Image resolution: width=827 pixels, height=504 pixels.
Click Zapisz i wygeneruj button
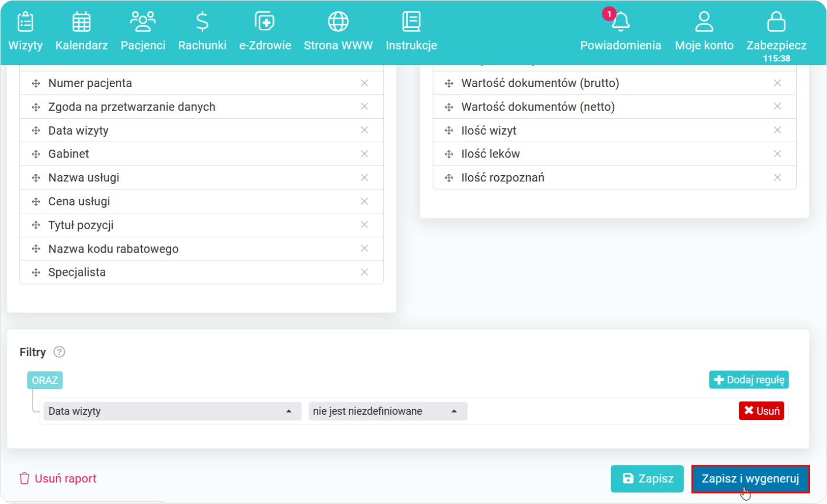(x=750, y=479)
